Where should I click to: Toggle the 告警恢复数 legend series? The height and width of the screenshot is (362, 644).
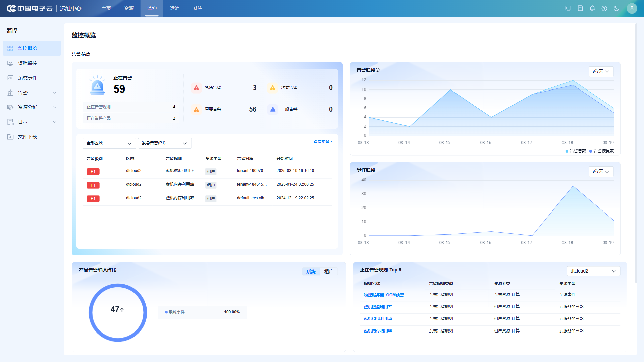[601, 151]
